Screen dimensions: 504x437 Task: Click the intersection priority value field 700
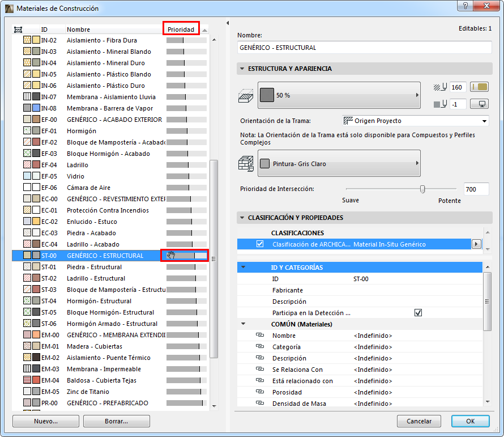[x=476, y=189]
